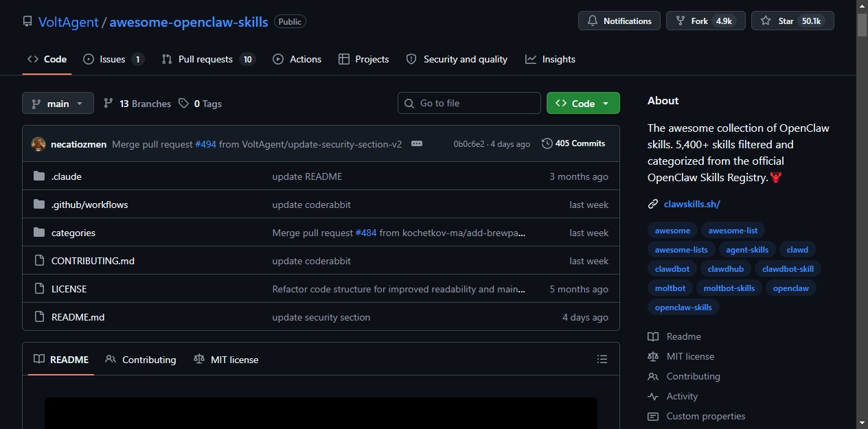Open the 'update security section' commit message
The image size is (868, 429).
coord(321,317)
